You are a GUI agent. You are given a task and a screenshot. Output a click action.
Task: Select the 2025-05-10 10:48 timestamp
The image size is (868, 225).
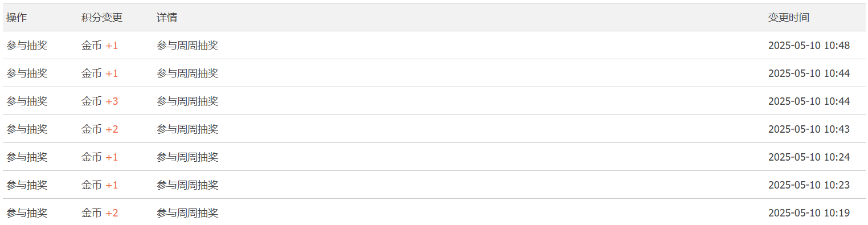[809, 46]
